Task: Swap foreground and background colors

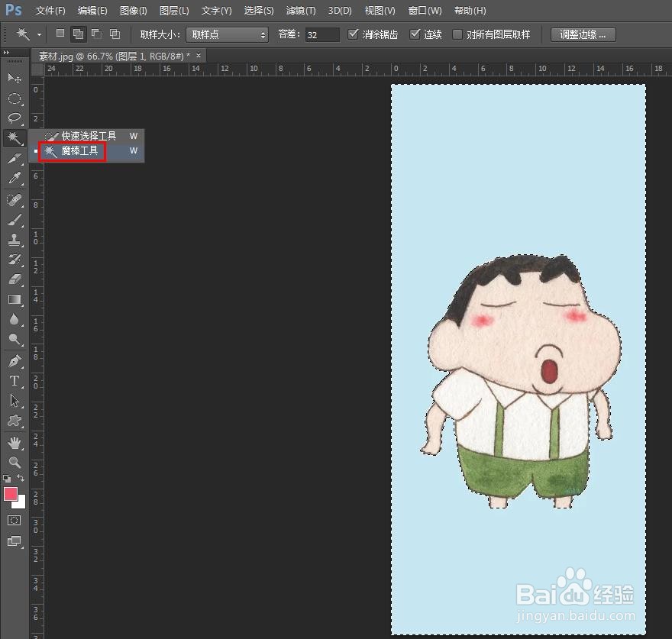Action: pos(21,477)
